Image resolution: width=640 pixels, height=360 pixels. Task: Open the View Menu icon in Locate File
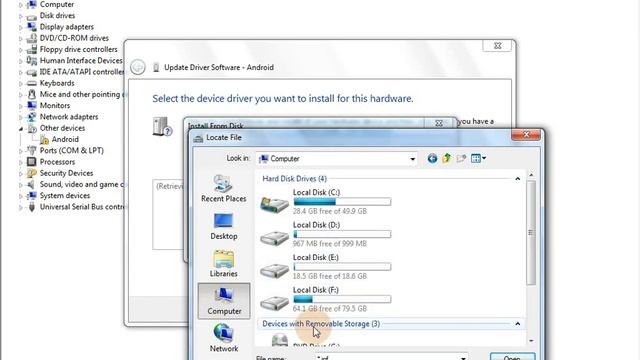point(476,158)
